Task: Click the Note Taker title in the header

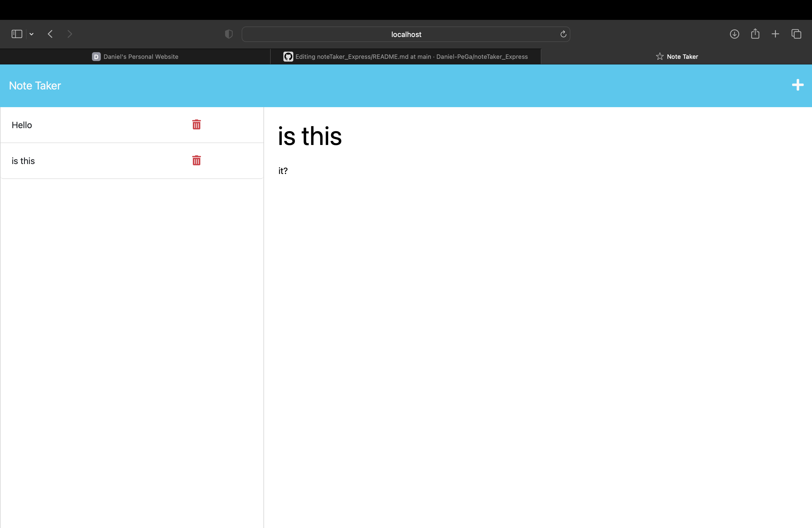Action: [x=35, y=86]
